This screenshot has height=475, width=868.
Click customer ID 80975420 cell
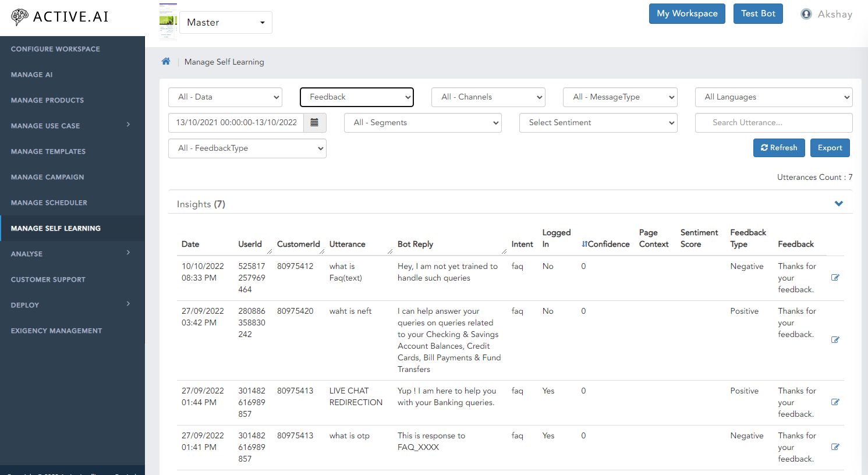(295, 311)
